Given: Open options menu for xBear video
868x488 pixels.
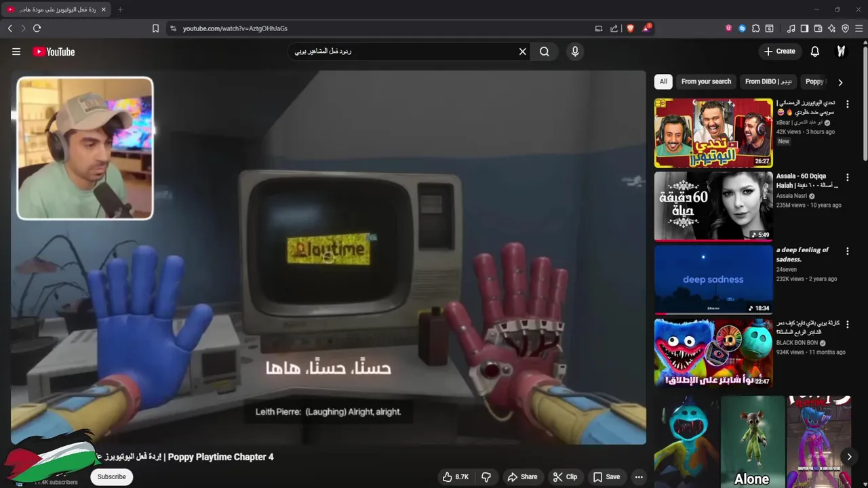Looking at the screenshot, I should [847, 104].
